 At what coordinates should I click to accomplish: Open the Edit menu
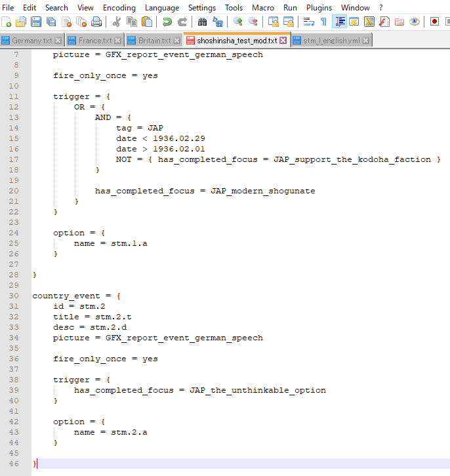[30, 8]
